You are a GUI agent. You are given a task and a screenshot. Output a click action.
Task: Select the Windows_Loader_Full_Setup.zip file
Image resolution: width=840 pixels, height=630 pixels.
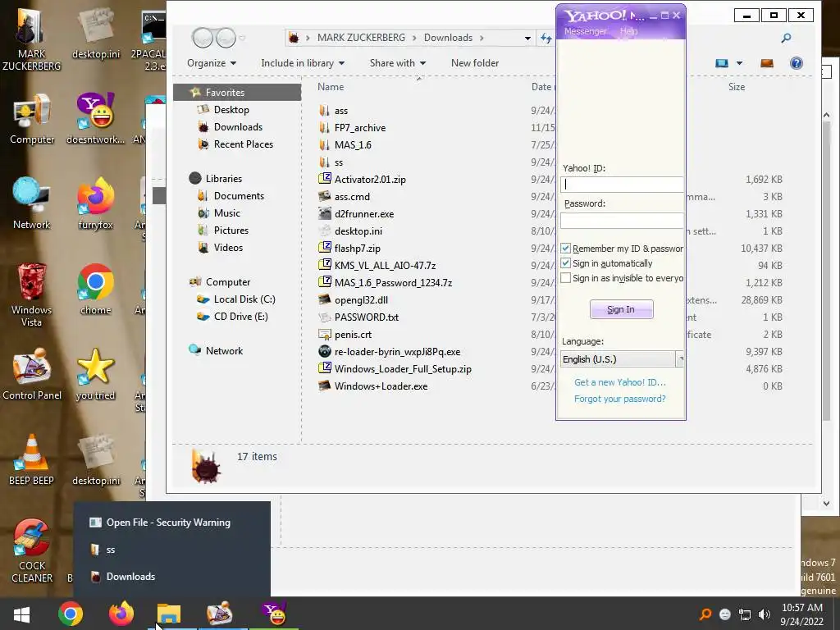coord(403,369)
